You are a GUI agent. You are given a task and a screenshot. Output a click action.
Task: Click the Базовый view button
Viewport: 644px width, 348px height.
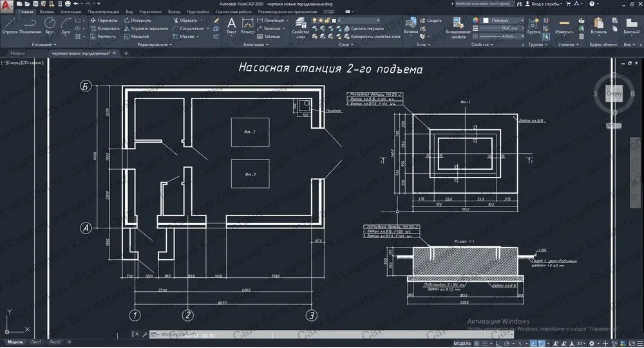(x=631, y=26)
